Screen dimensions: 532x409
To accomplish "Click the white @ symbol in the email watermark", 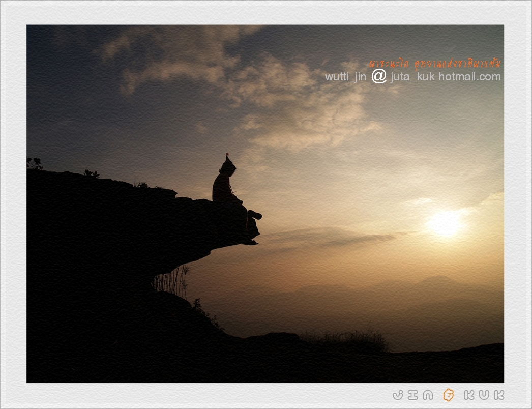I will tap(378, 76).
